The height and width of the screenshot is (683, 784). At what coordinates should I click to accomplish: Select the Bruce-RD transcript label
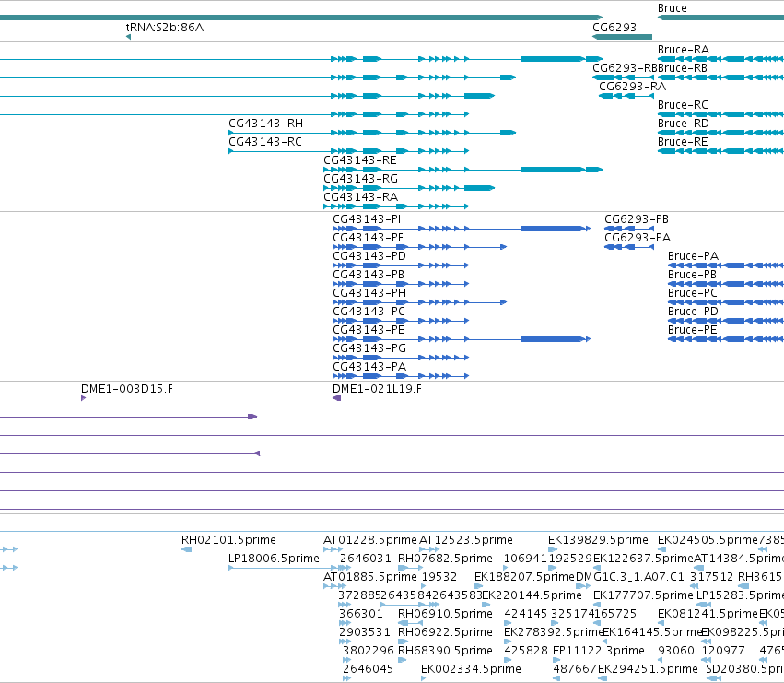coord(683,124)
